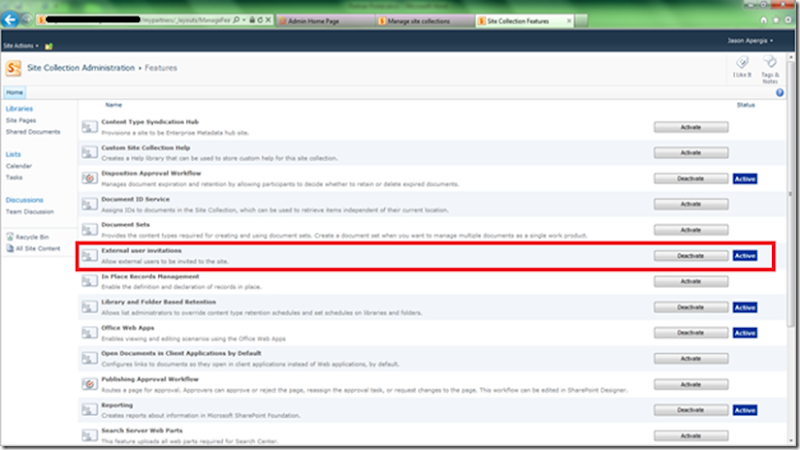800x450 pixels.
Task: Click the search magnifier in address bar
Action: click(236, 20)
